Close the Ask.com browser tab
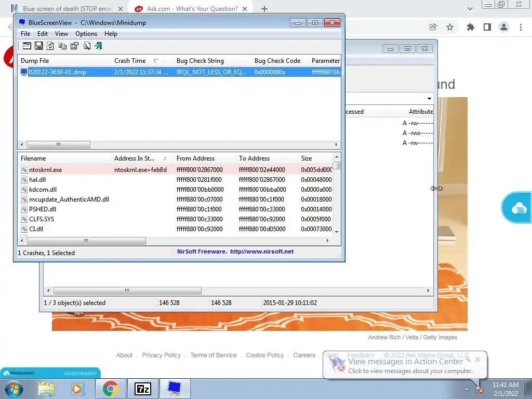The width and height of the screenshot is (532, 399). (245, 9)
